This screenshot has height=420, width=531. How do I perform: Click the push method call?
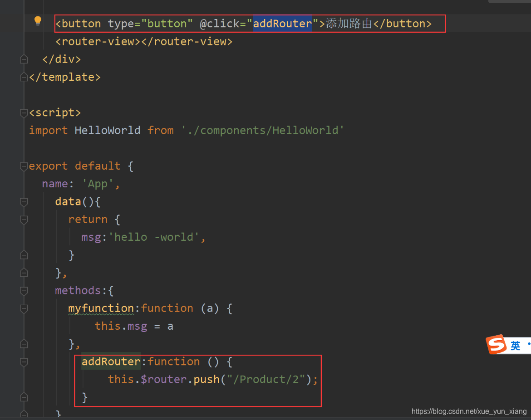(x=206, y=380)
